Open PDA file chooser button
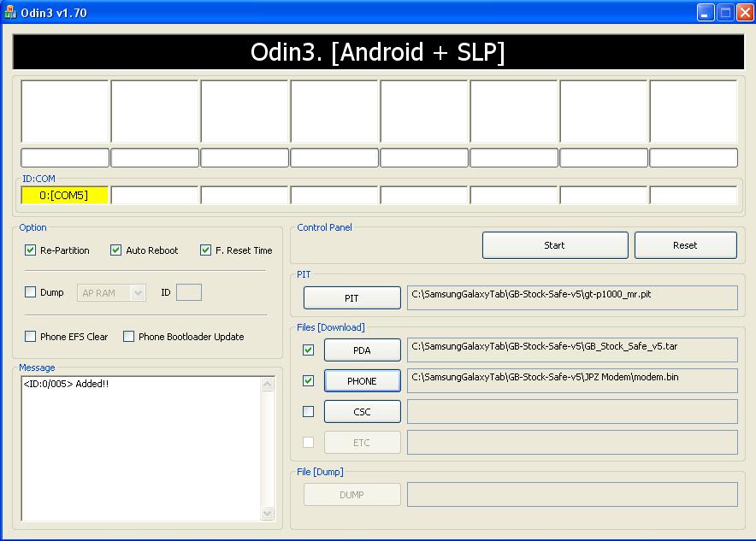This screenshot has width=756, height=541. coord(362,350)
